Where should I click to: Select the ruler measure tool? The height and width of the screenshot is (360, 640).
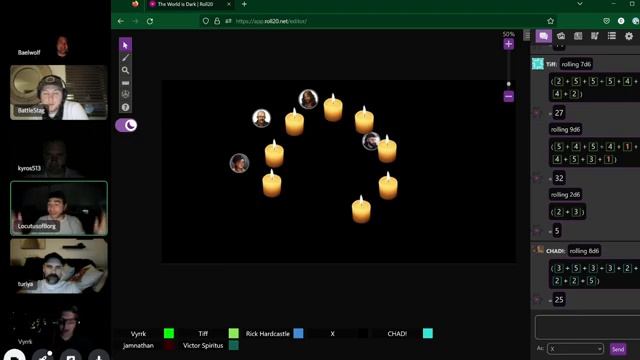[125, 83]
